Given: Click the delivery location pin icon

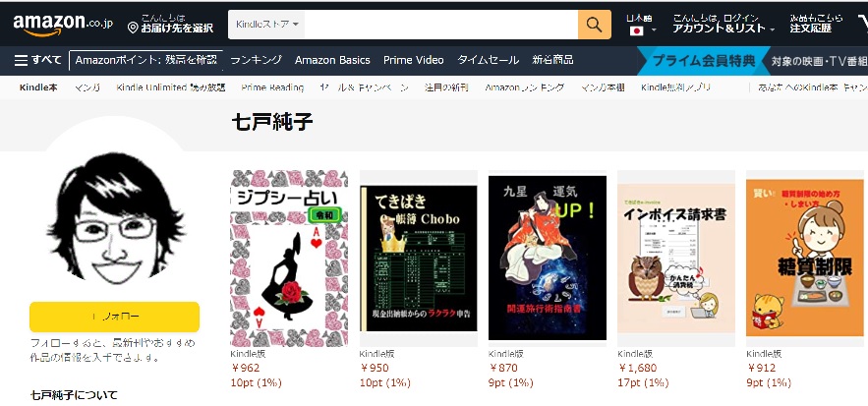Looking at the screenshot, I should (x=133, y=28).
